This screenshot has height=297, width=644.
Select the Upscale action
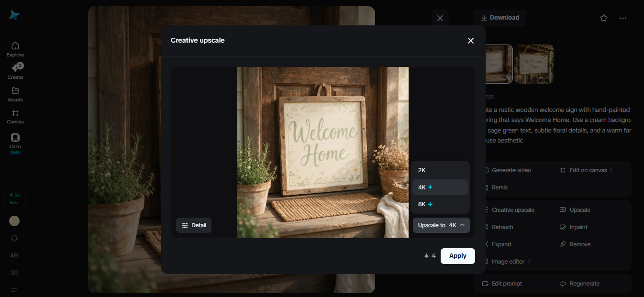(x=575, y=210)
